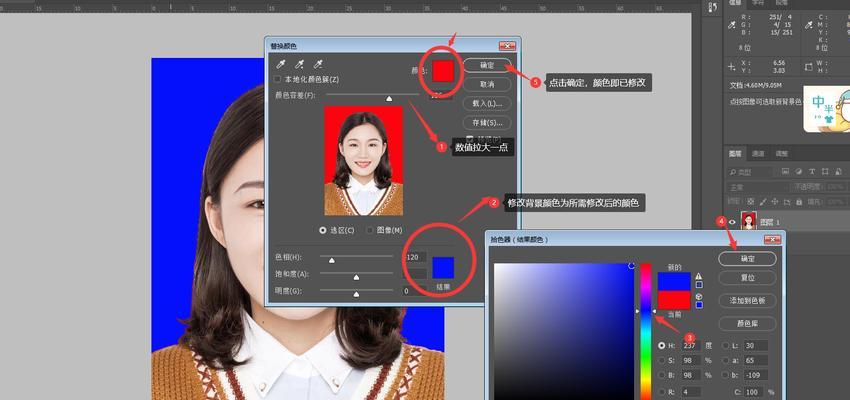
Task: Select the subtract-from-sample eyedropper (minus)
Action: (x=318, y=64)
